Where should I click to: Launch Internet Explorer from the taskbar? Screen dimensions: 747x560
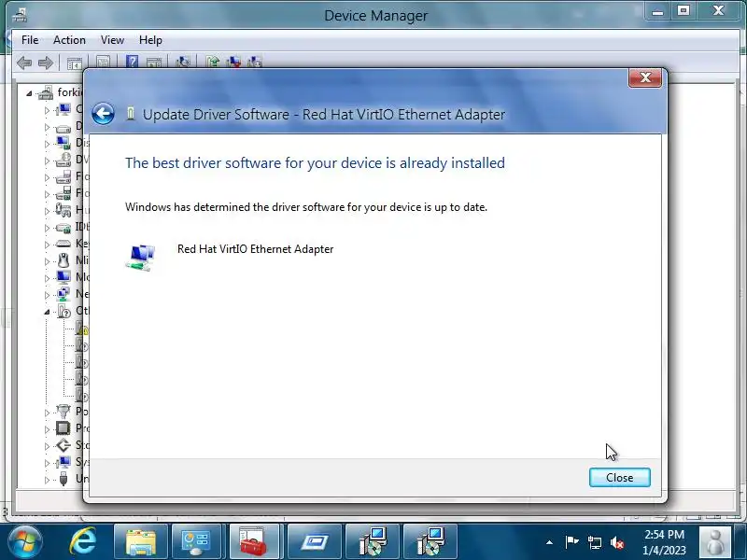tap(83, 542)
